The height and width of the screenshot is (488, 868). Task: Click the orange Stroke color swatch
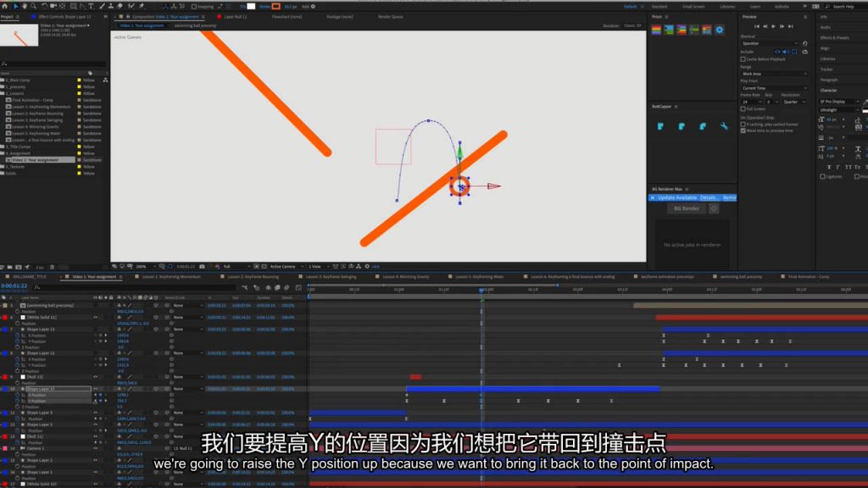coord(275,6)
